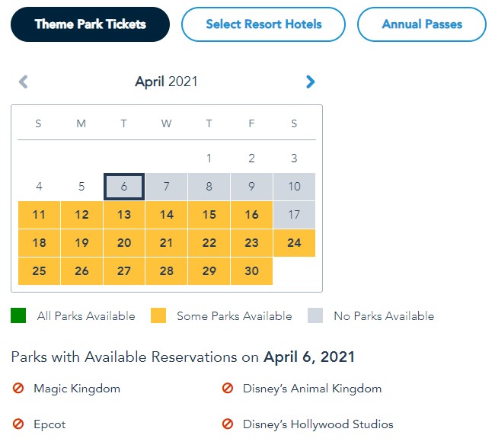Click the green All Parks Available swatch
This screenshot has width=495, height=448.
pyautogui.click(x=18, y=315)
